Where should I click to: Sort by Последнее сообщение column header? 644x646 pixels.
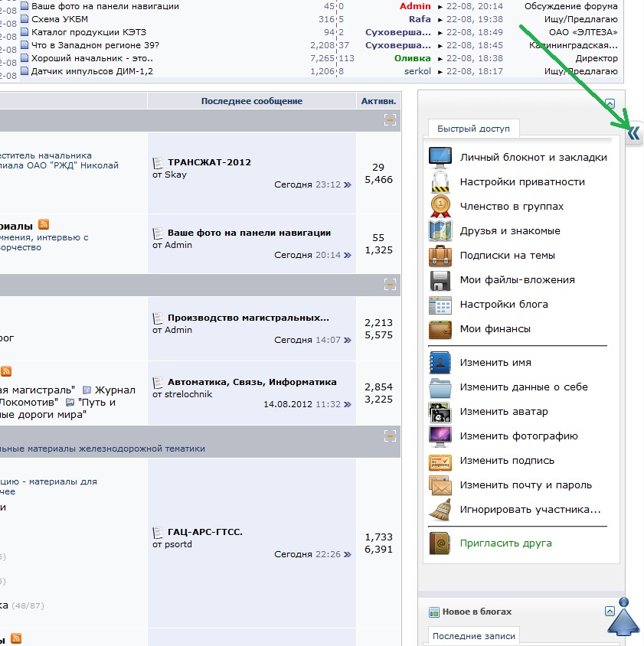coord(251,101)
